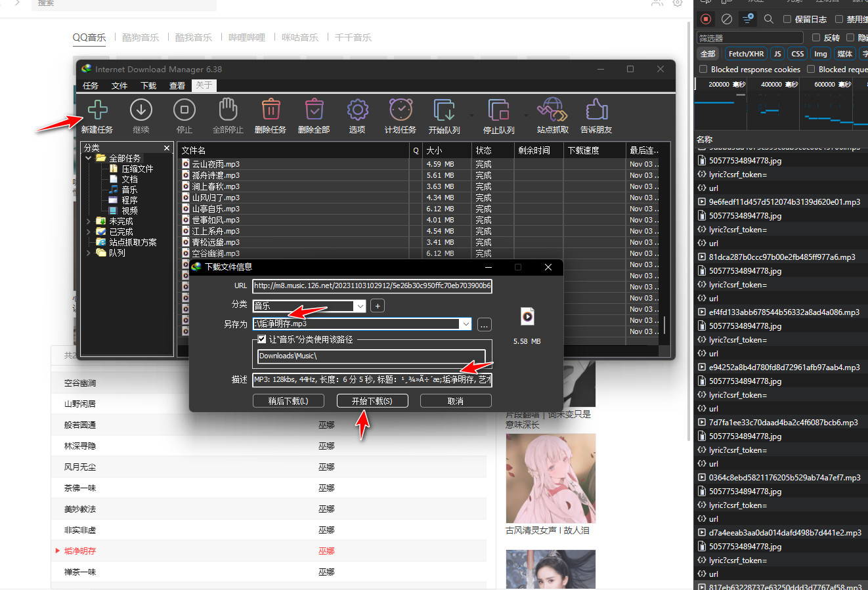Open dropdown arrow next to 停止队列
868x590 pixels.
click(x=525, y=115)
